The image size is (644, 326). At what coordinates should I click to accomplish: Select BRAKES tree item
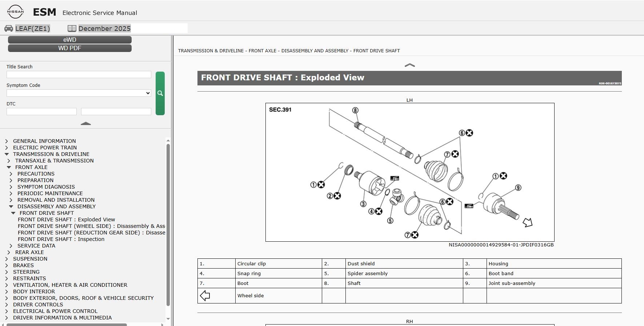pyautogui.click(x=23, y=265)
